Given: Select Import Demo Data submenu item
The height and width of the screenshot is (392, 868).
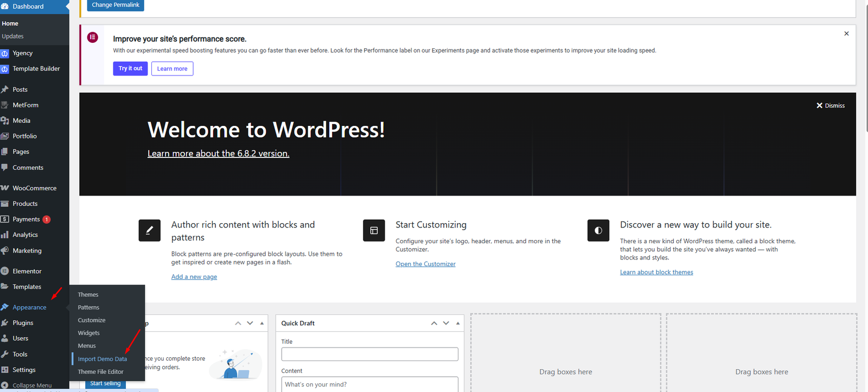Looking at the screenshot, I should pos(102,359).
